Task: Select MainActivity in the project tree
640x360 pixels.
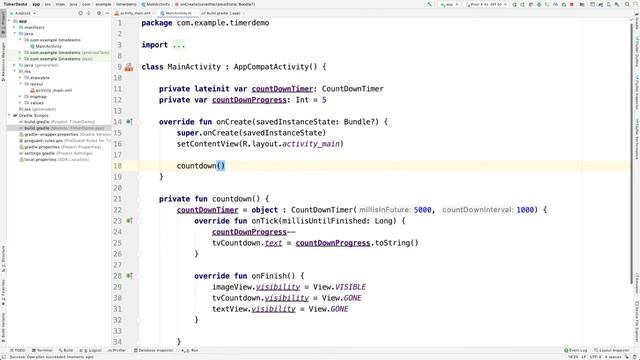Action: pyautogui.click(x=48, y=46)
